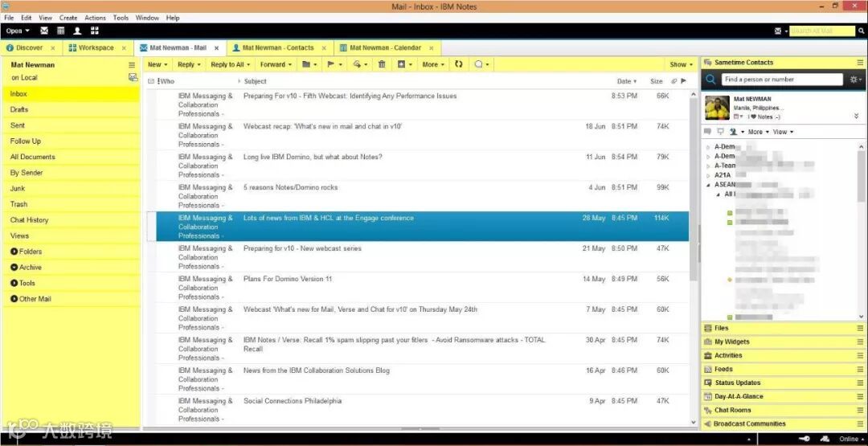The image size is (868, 446).
Task: Open the Junk folder
Action: (71, 189)
